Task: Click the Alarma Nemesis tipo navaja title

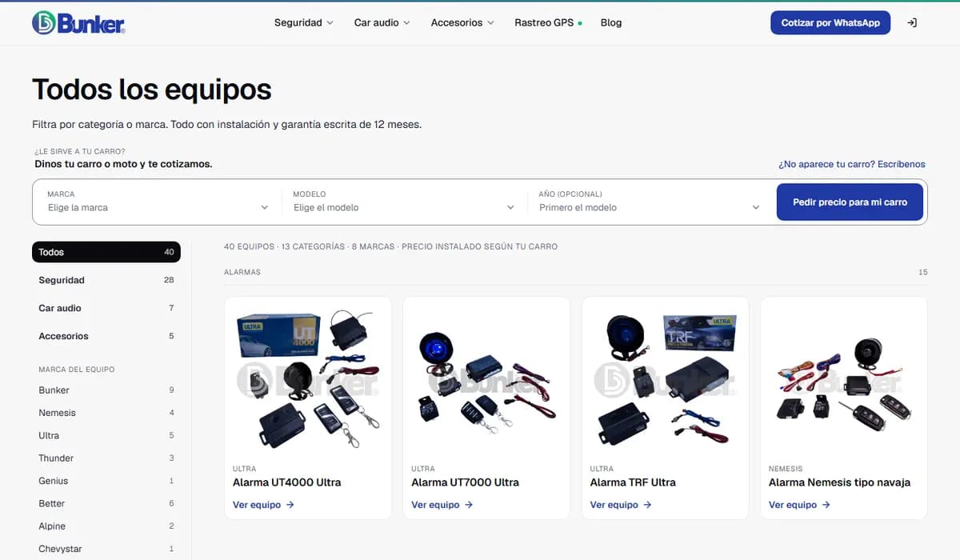Action: pos(840,482)
